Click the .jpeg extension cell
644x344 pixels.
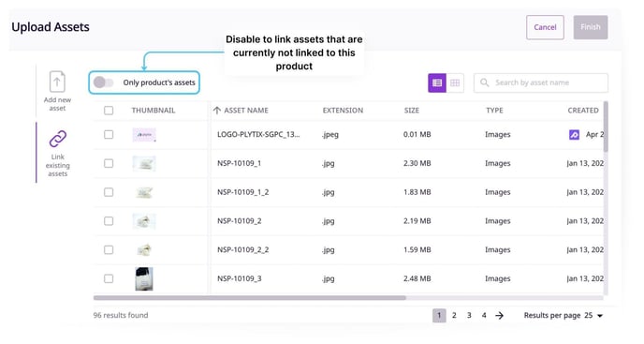(x=330, y=135)
